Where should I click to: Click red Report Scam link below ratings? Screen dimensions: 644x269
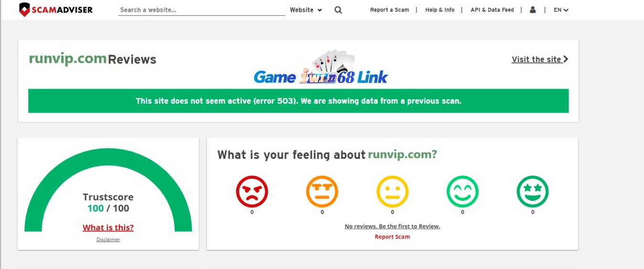point(392,237)
